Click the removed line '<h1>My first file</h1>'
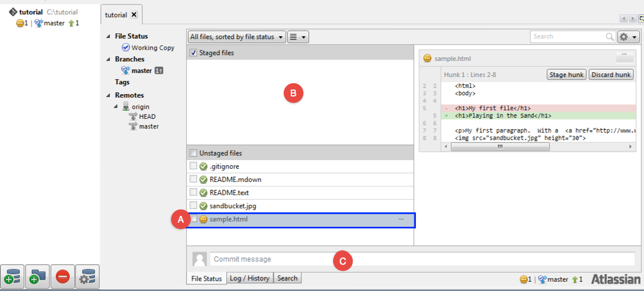Screen dimensions: 644x291 (493, 108)
